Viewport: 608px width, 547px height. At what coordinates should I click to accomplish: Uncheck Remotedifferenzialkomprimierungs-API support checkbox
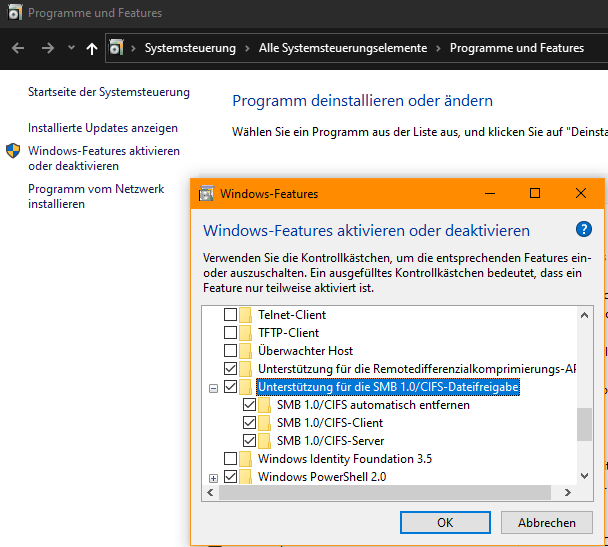[230, 368]
